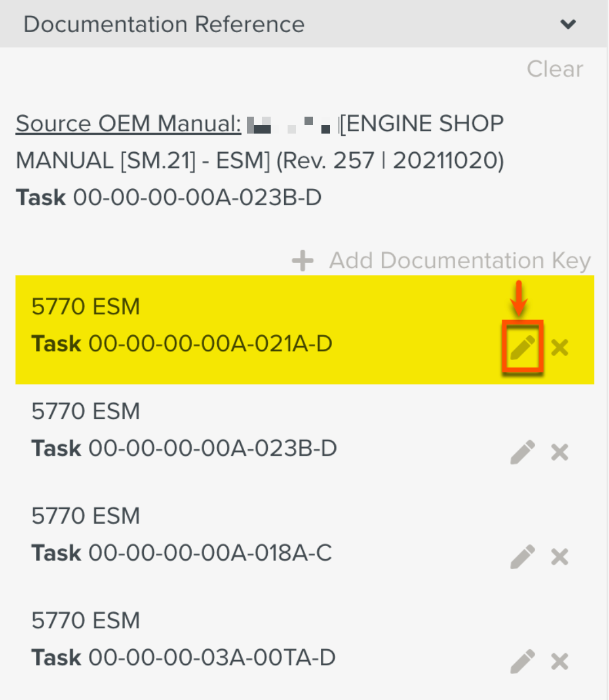Collapse the Documentation Reference panel chevron
The width and height of the screenshot is (609, 700).
pos(568,24)
